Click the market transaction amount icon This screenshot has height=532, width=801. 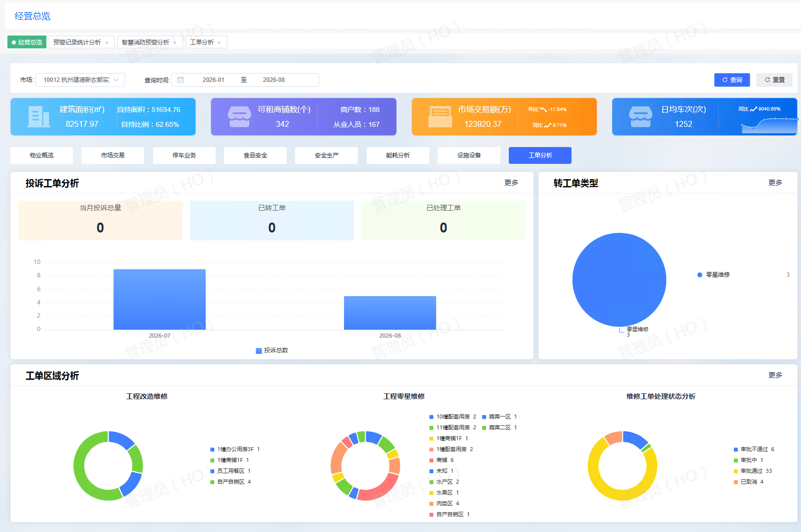tap(440, 117)
